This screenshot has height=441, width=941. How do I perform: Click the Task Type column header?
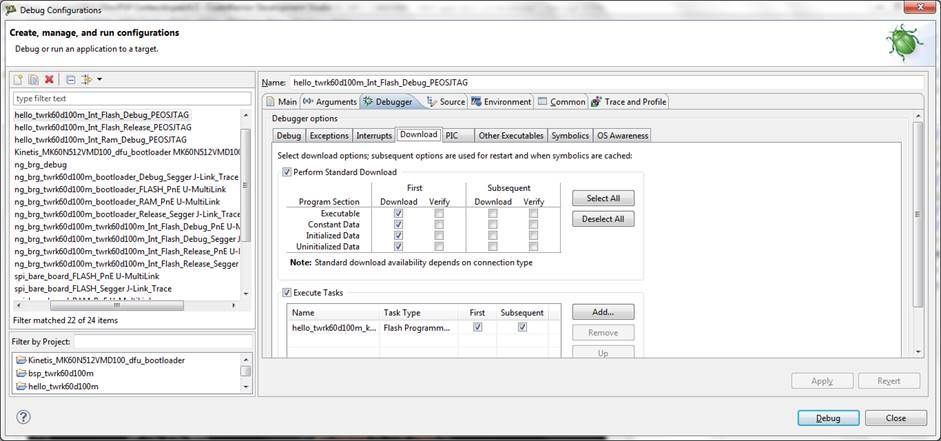(x=419, y=313)
